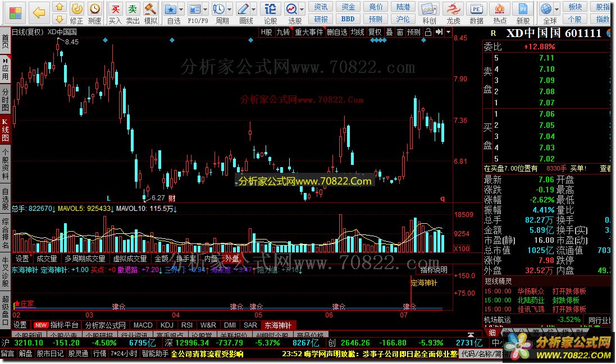Viewport: 616px width, 364px height.
Task: Toggle 预测 in the chart toolbar
Action: point(414,32)
